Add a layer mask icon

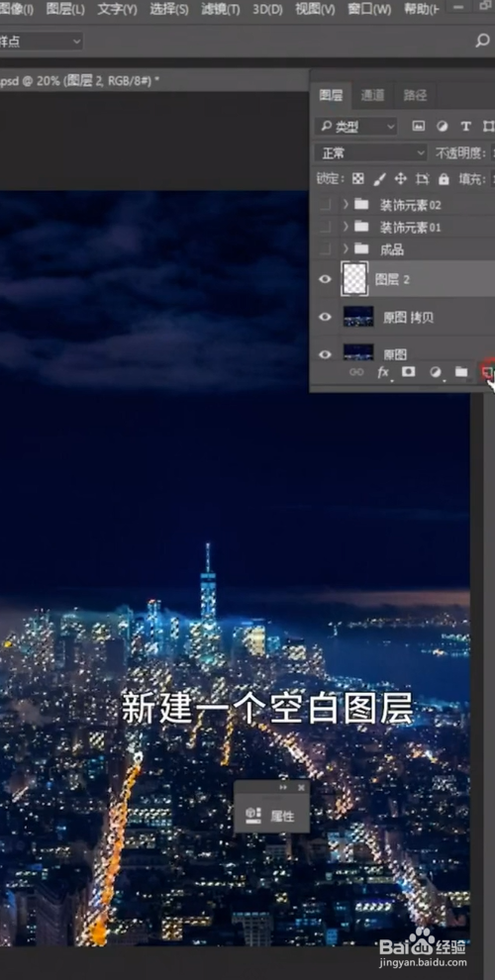(408, 372)
